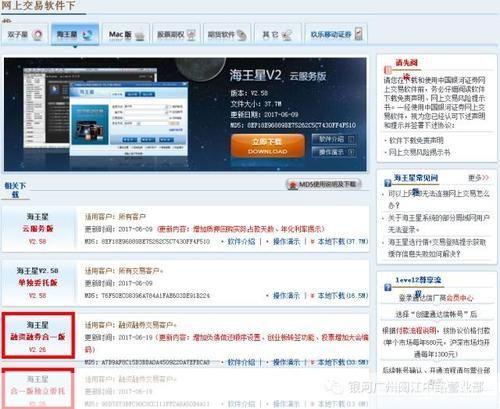
Task: Open the Mac版 tab
Action: [126, 34]
